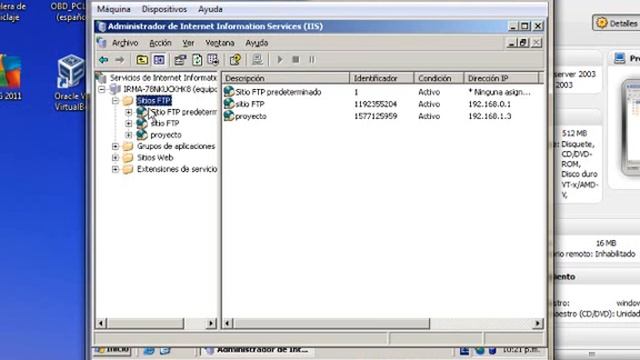Select the 'proyecto' row in the list

[251, 116]
